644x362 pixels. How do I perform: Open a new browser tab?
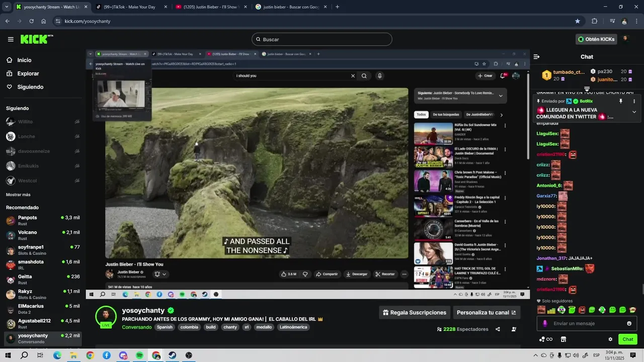[337, 7]
